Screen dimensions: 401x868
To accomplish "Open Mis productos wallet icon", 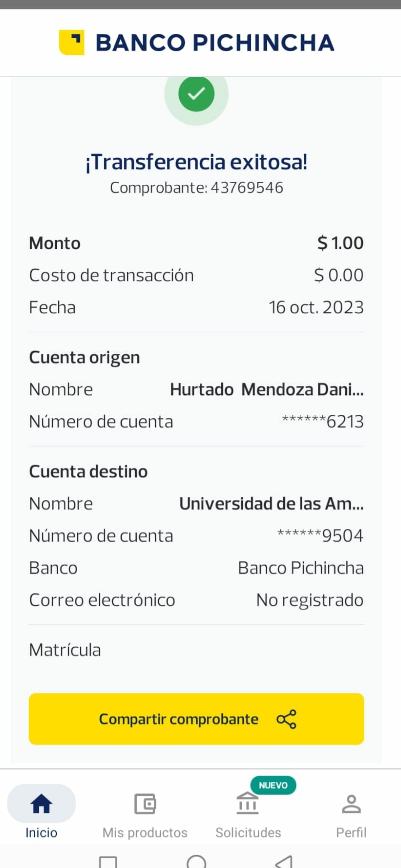I will (145, 804).
